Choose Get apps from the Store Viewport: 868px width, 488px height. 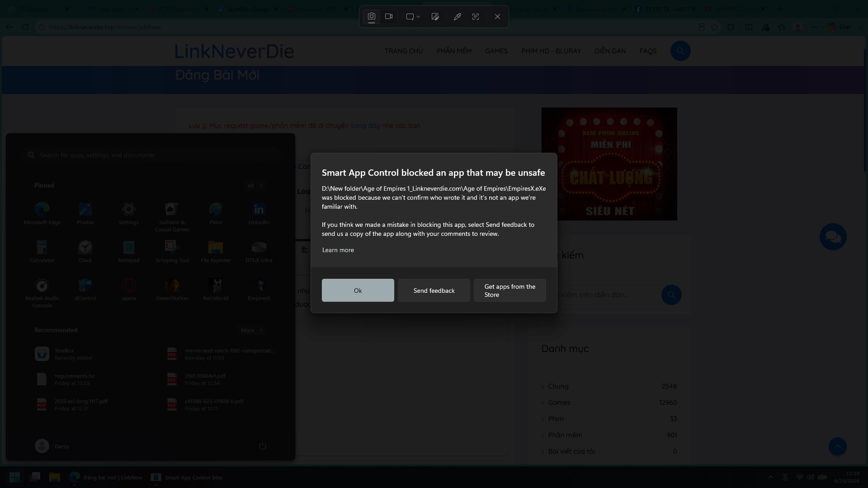pos(510,291)
